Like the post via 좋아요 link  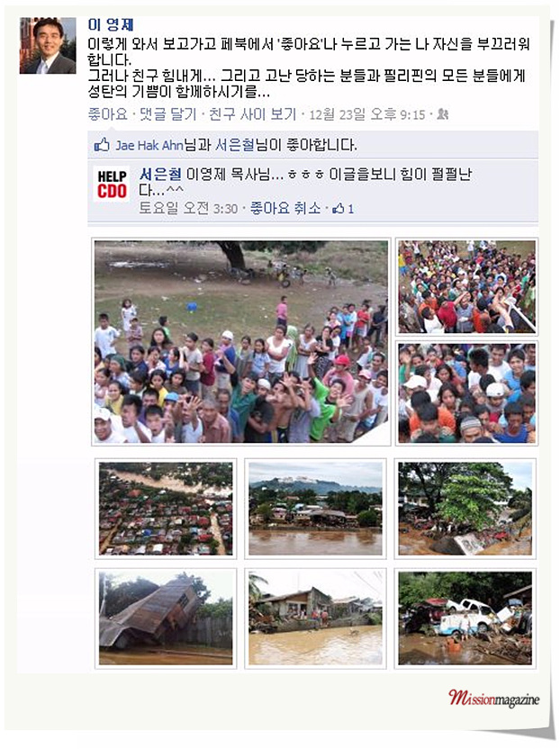tap(107, 114)
